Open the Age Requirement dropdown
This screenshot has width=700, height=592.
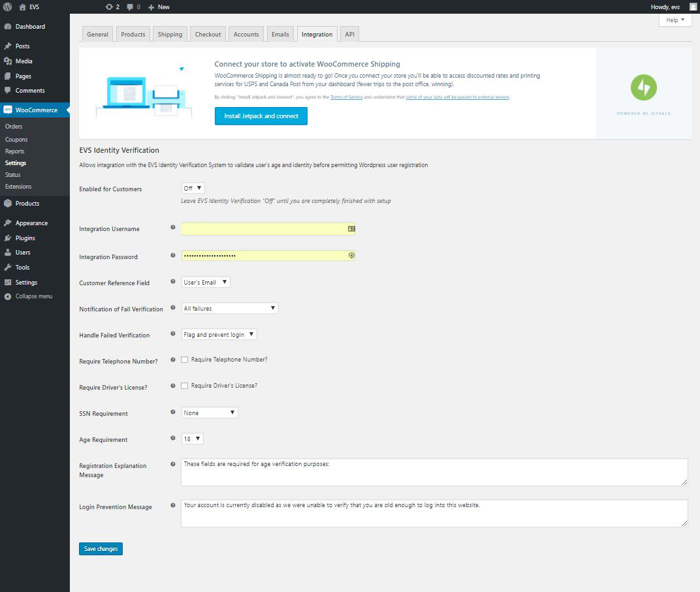pyautogui.click(x=193, y=439)
